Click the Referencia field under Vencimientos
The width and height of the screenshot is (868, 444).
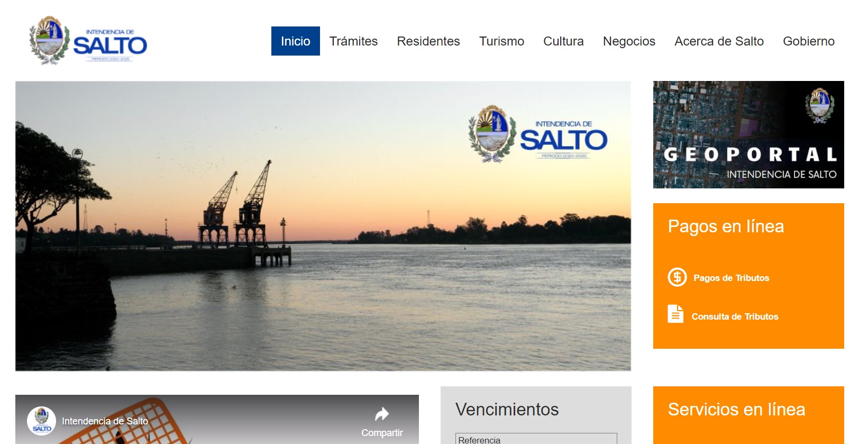pyautogui.click(x=536, y=439)
